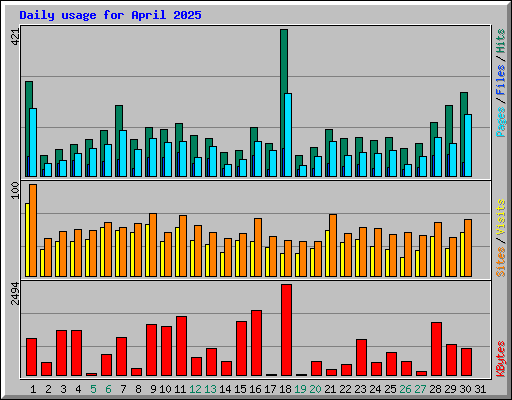Click the orange Visits bar for day 11
512x400 pixels.
click(x=183, y=246)
